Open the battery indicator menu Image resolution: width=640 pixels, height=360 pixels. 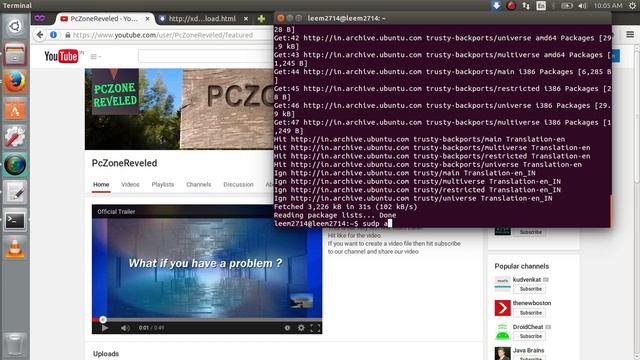[x=567, y=6]
